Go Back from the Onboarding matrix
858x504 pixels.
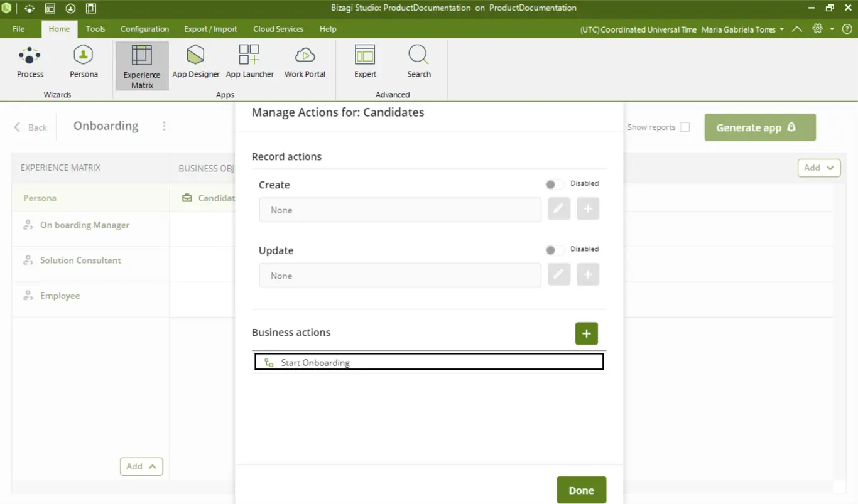(x=31, y=127)
